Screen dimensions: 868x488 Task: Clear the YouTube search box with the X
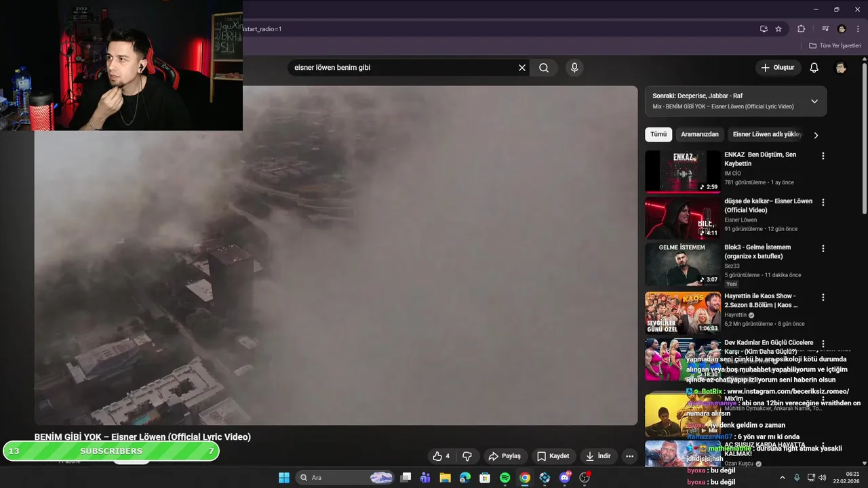522,68
